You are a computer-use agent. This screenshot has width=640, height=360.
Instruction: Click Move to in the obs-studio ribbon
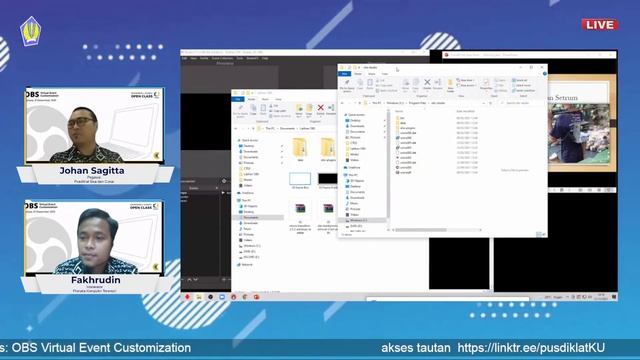pos(405,84)
